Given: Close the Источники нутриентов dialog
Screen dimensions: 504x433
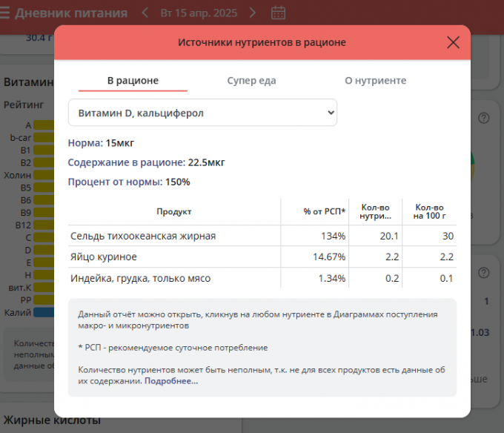Looking at the screenshot, I should click(454, 42).
